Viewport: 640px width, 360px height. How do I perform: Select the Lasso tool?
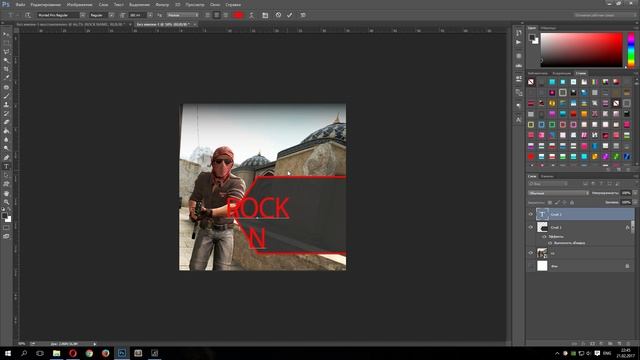[x=6, y=52]
